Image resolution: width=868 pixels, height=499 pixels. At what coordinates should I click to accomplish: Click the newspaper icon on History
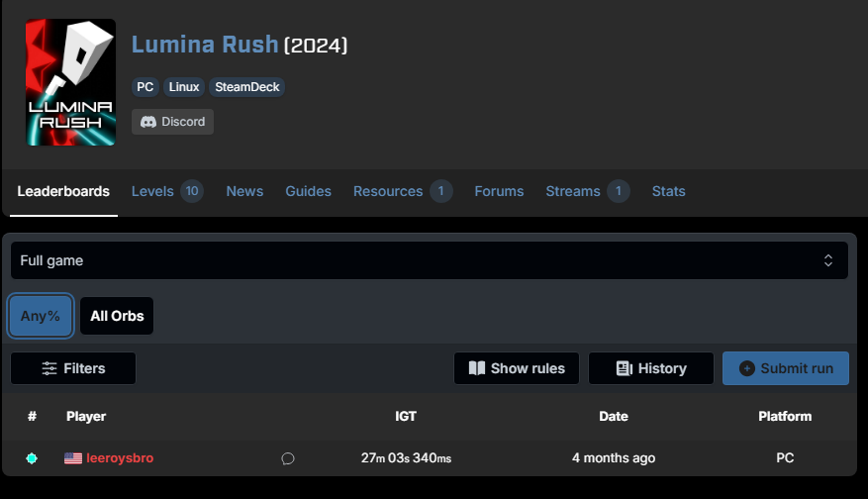pos(625,368)
